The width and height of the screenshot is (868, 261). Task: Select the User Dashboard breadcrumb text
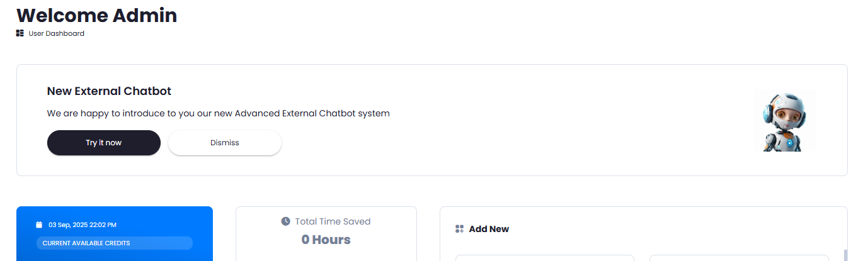pos(56,33)
